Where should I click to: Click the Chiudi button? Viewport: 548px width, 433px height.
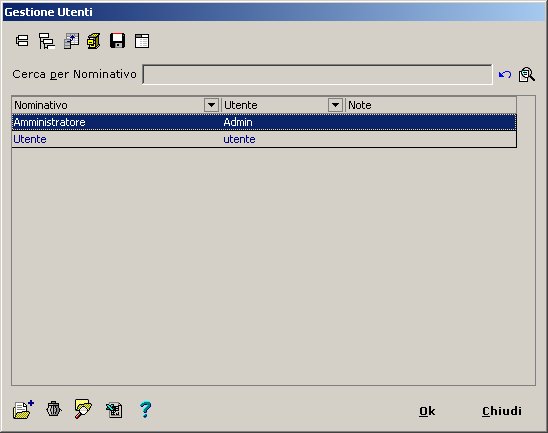(x=502, y=411)
